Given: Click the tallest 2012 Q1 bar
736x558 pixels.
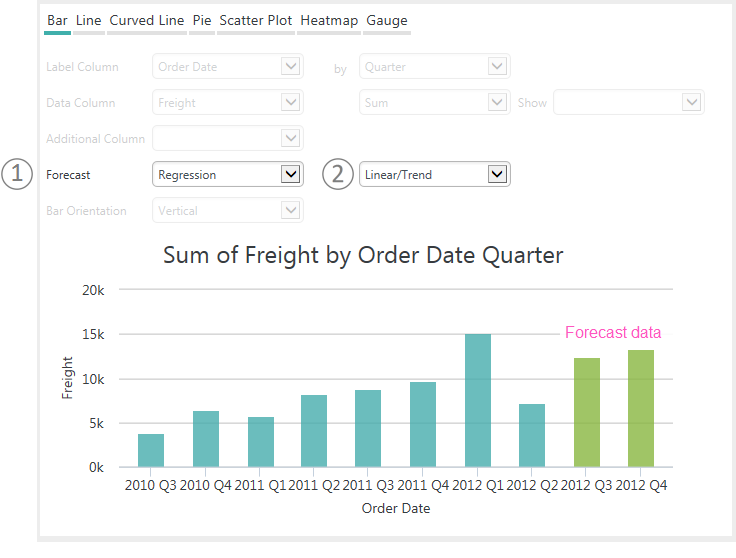Looking at the screenshot, I should tap(478, 400).
